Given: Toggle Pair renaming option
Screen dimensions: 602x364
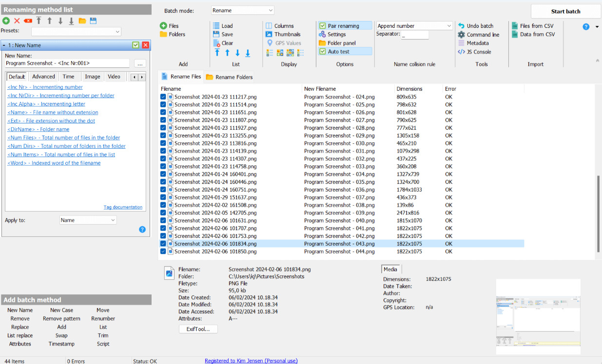Looking at the screenshot, I should (x=345, y=26).
